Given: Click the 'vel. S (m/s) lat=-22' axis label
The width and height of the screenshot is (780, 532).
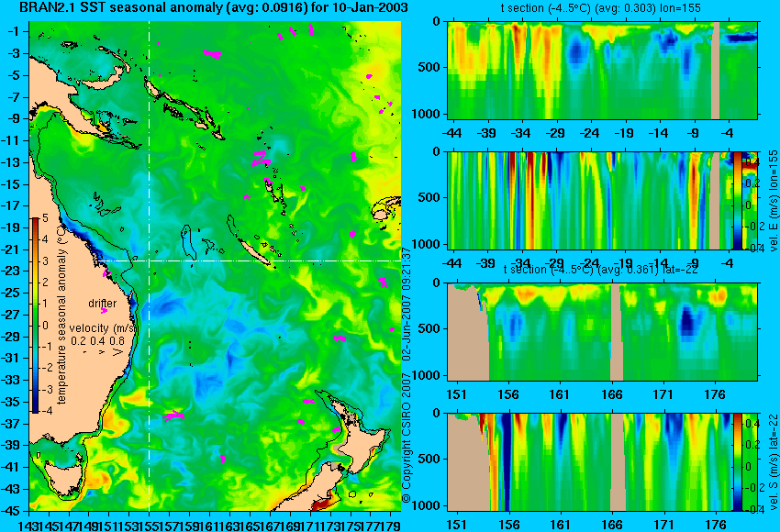Looking at the screenshot, I should point(774,462).
